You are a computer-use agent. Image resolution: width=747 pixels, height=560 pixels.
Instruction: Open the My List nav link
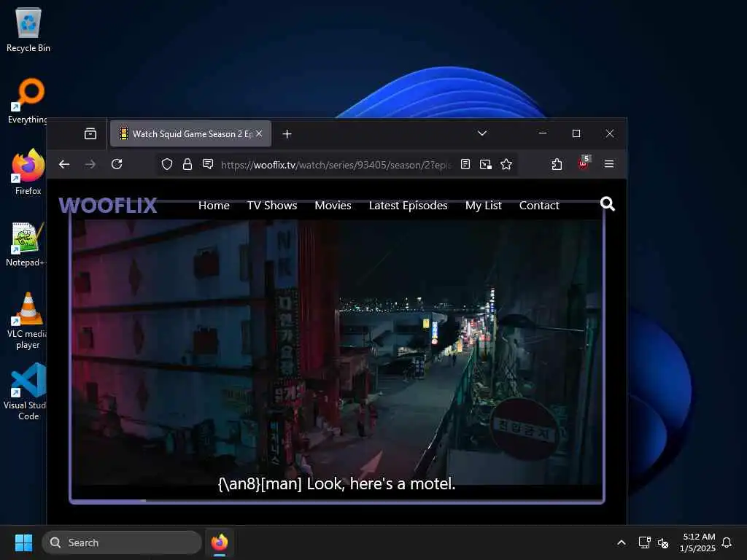484,205
